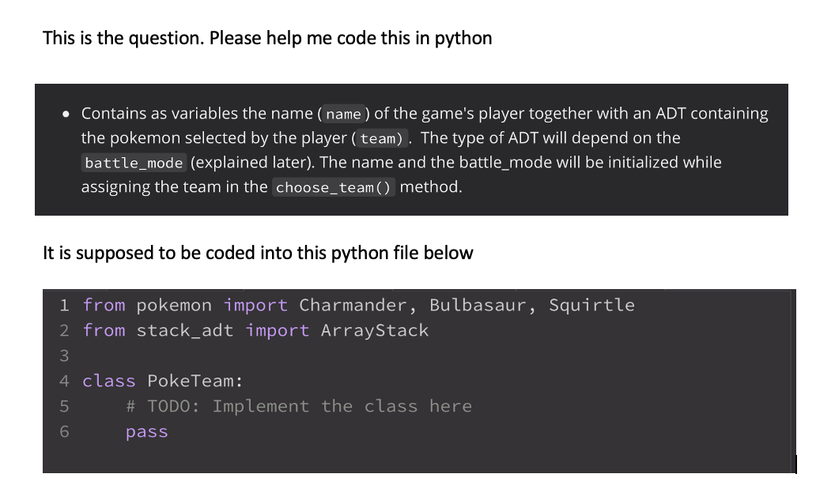This screenshot has height=504, width=835.
Task: Select the class keyword on line 4
Action: pyautogui.click(x=108, y=381)
